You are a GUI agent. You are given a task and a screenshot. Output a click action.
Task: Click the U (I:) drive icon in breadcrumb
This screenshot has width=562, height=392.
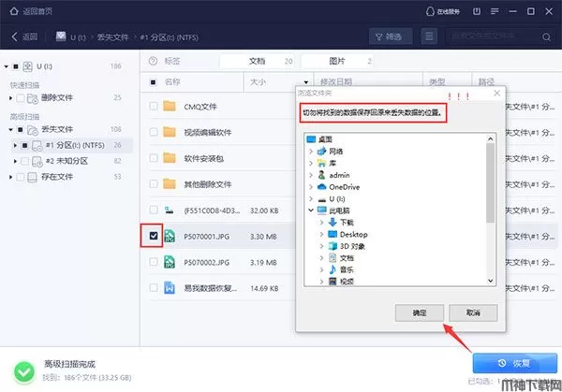click(x=61, y=36)
